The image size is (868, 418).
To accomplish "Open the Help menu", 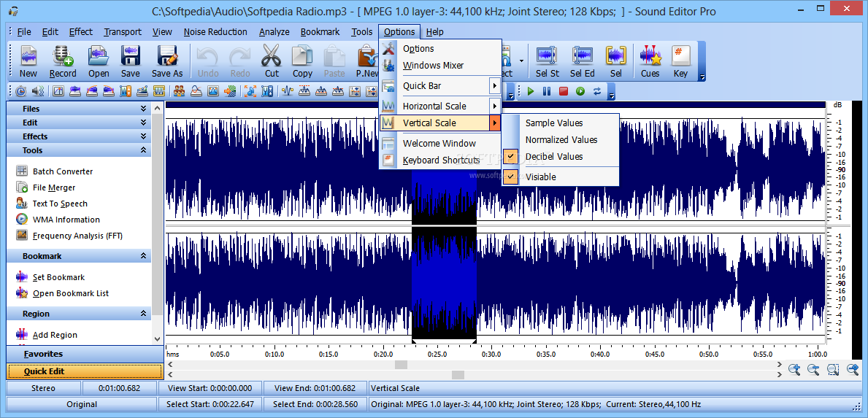I will pyautogui.click(x=434, y=31).
